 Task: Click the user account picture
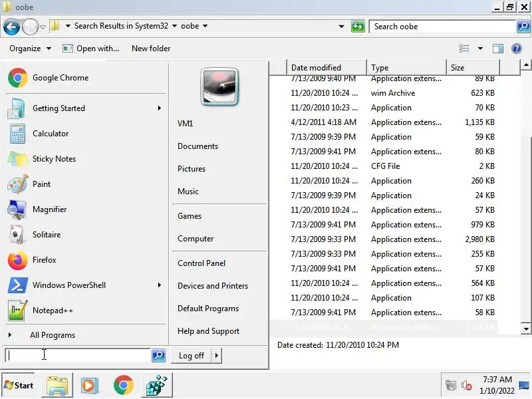pyautogui.click(x=219, y=87)
